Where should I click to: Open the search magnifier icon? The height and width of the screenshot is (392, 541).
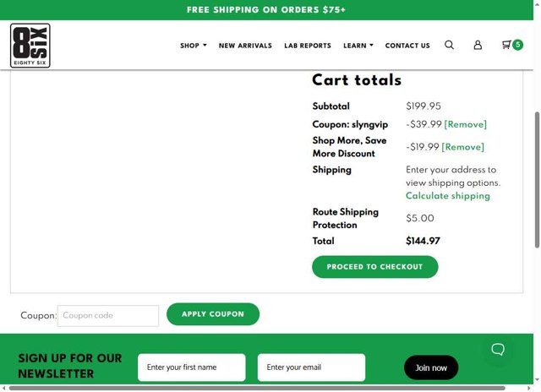tap(449, 45)
